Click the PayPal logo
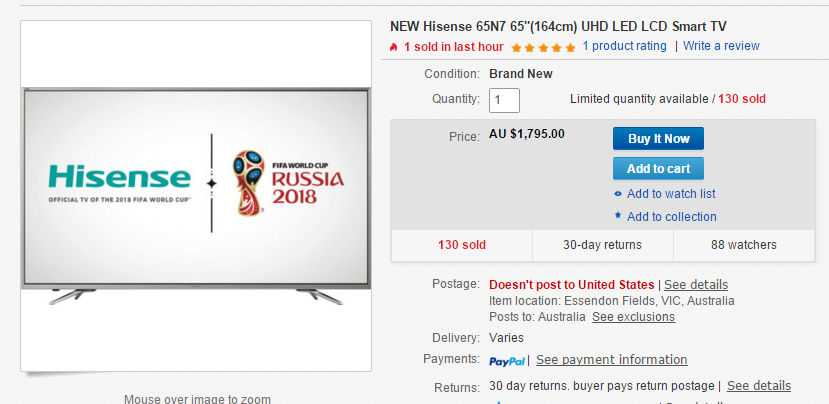 pyautogui.click(x=506, y=361)
